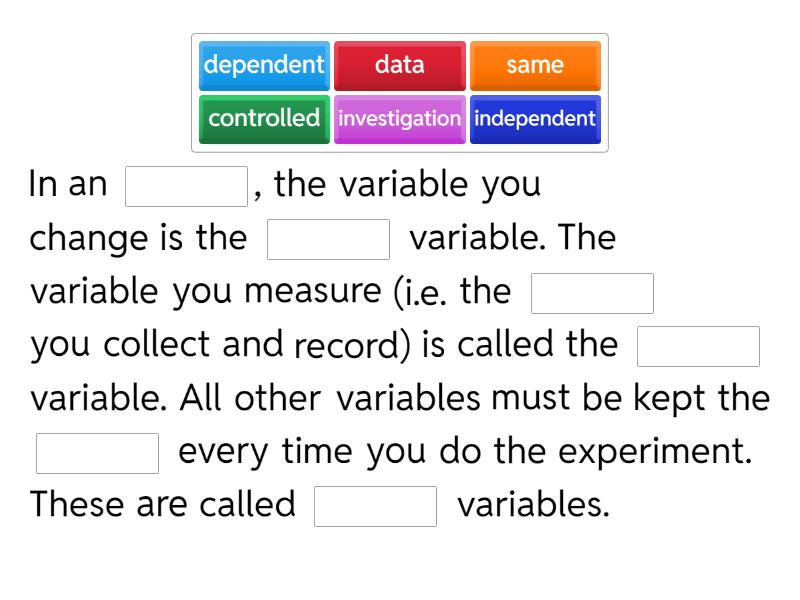Click the blank after 'is called the'
Screen dimensions: 800x600
click(699, 347)
